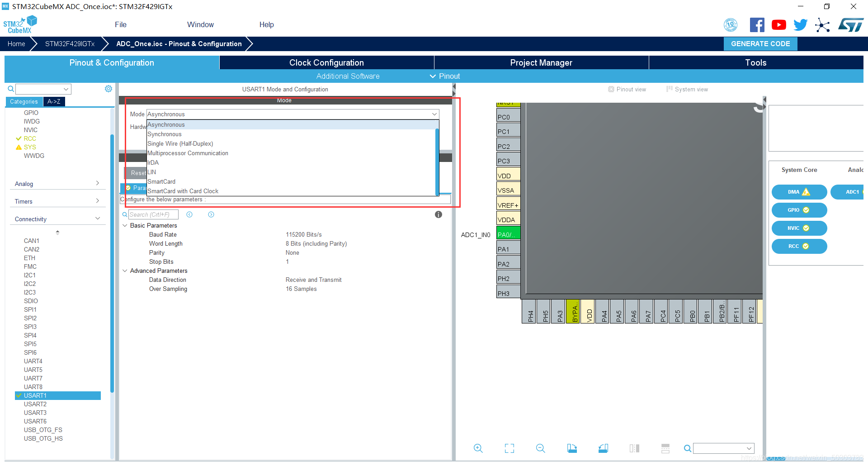Click the category search combo box
This screenshot has width=868, height=466.
(x=43, y=89)
